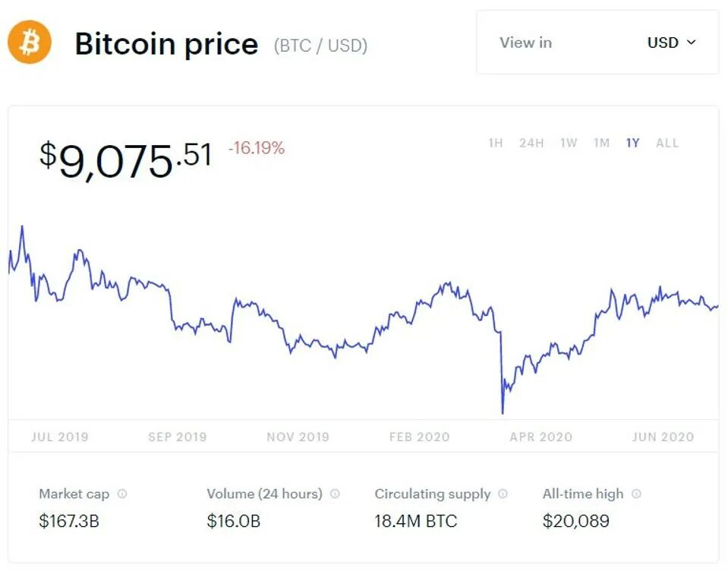The image size is (728, 571).
Task: Click the orange Bitcoin logo icon
Action: click(30, 43)
